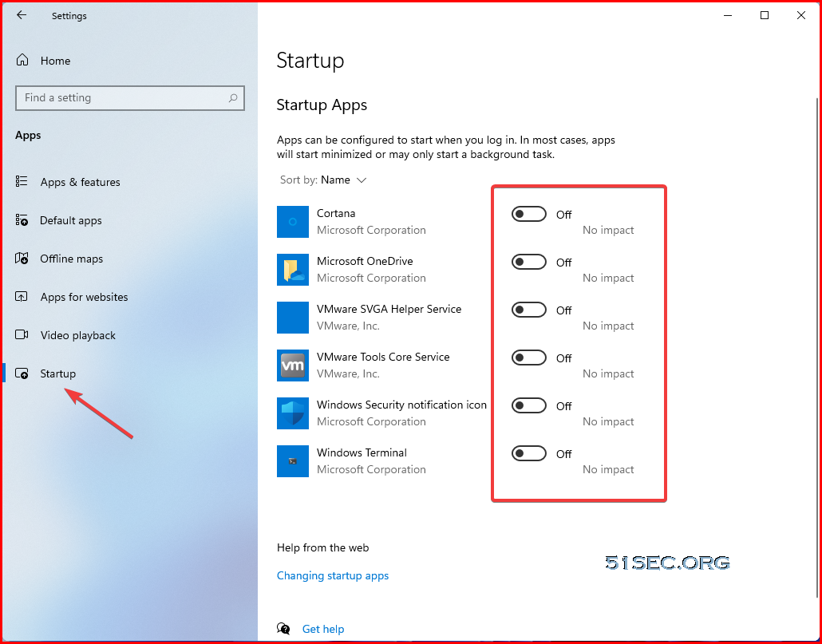Click the Cortana app name

[336, 213]
